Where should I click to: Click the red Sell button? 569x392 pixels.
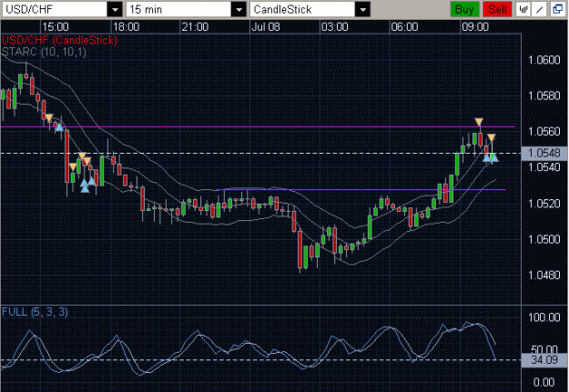pyautogui.click(x=497, y=9)
